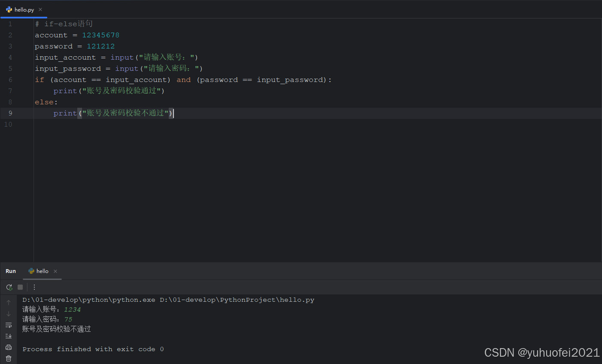
Task: Click the 'input_account' variable on line 4
Action: (x=65, y=58)
